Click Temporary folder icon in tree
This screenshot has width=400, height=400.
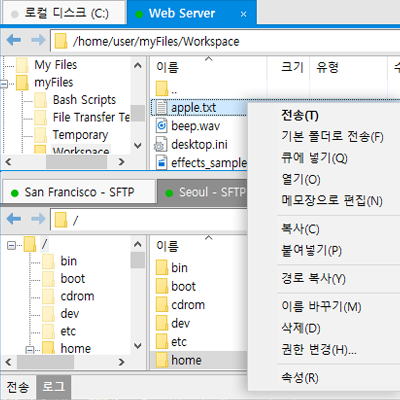click(41, 135)
